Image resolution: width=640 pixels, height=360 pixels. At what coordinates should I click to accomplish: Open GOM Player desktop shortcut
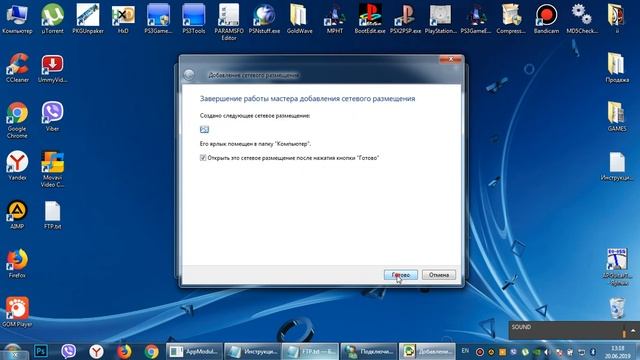click(x=17, y=312)
